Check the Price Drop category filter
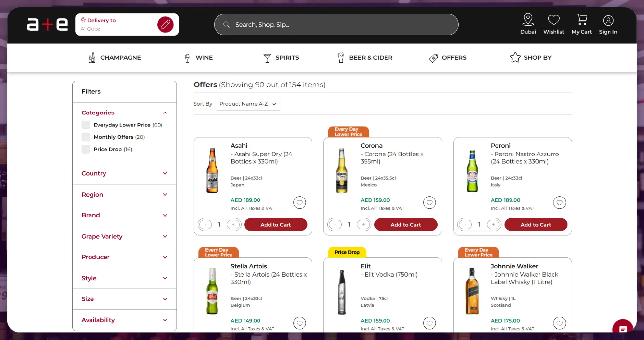This screenshot has width=644, height=340. pyautogui.click(x=85, y=149)
